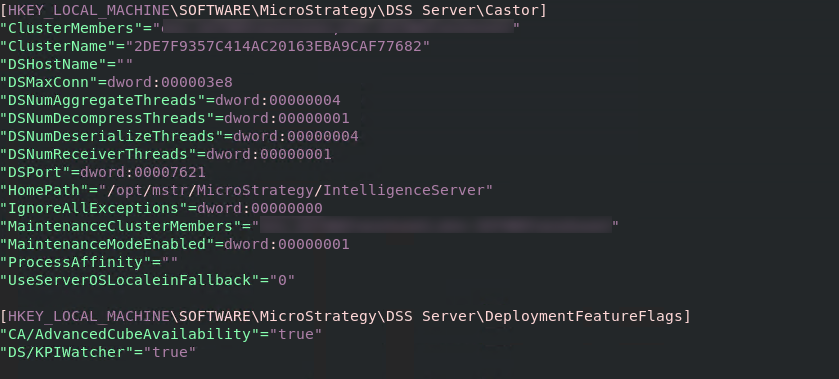Click MaintenanceModeEnabled value dword:00000001

point(287,244)
